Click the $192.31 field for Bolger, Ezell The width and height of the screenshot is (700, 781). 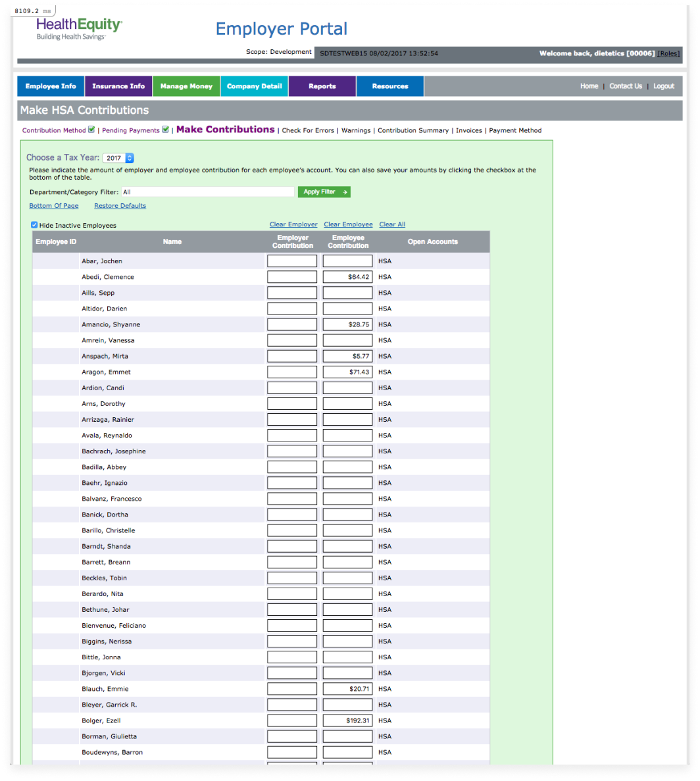coord(347,720)
